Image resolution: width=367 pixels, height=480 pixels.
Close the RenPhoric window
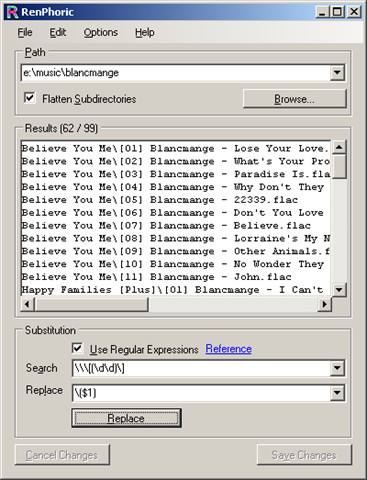(x=354, y=12)
